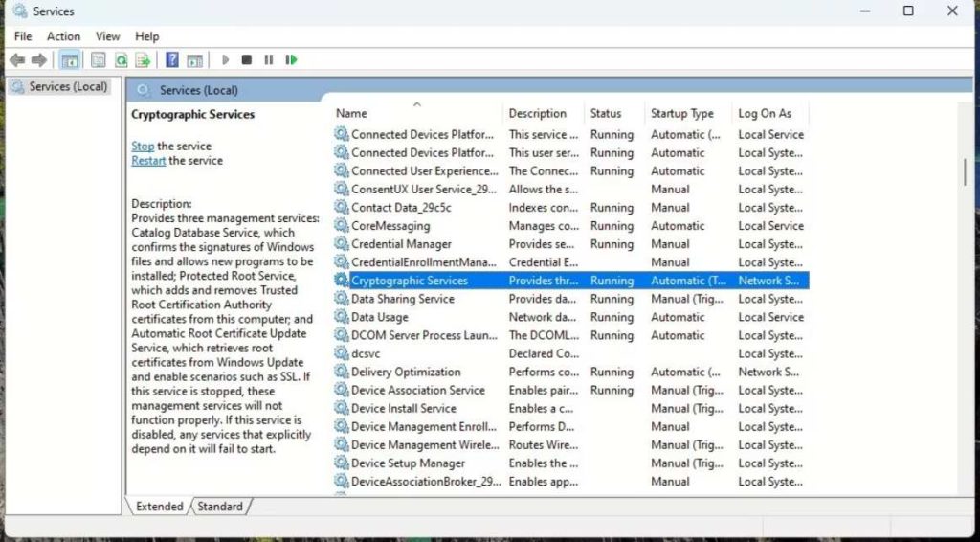Click the Pause Service toolbar icon

tap(269, 60)
